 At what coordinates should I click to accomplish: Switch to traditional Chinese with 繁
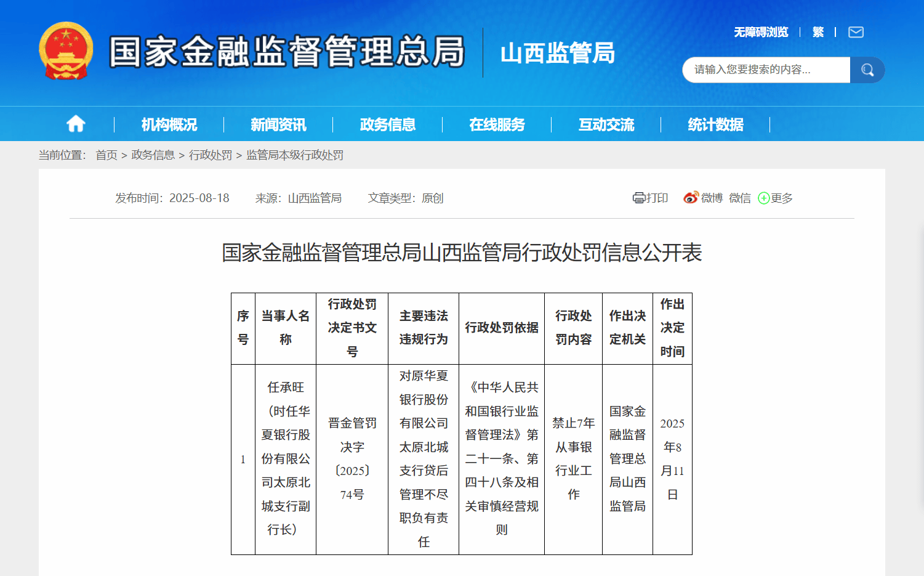[x=818, y=32]
